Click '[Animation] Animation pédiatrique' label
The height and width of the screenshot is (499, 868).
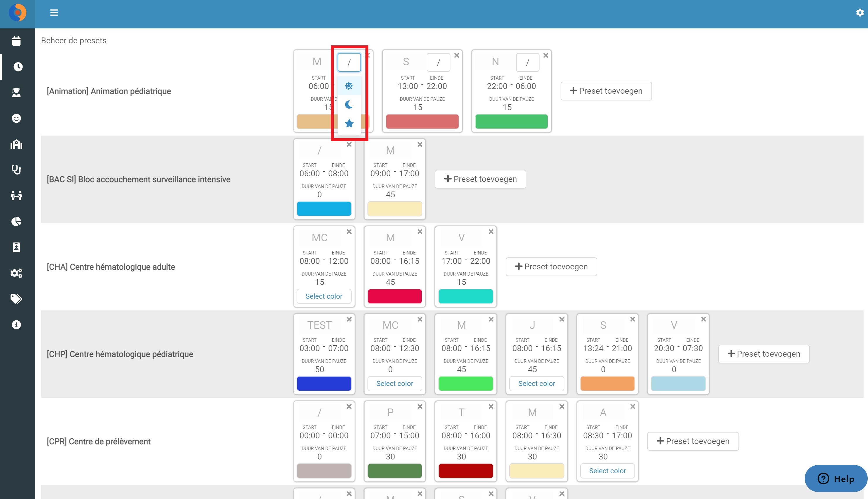109,91
